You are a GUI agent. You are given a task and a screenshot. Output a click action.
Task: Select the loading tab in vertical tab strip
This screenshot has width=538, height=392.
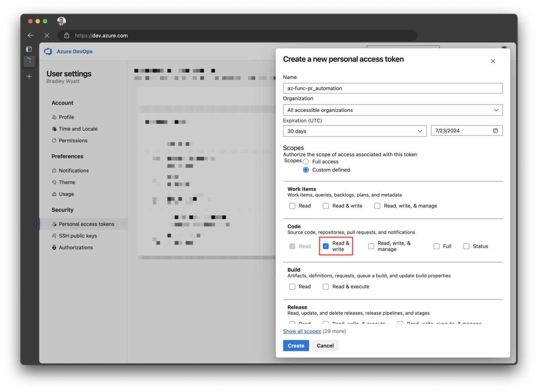click(29, 61)
